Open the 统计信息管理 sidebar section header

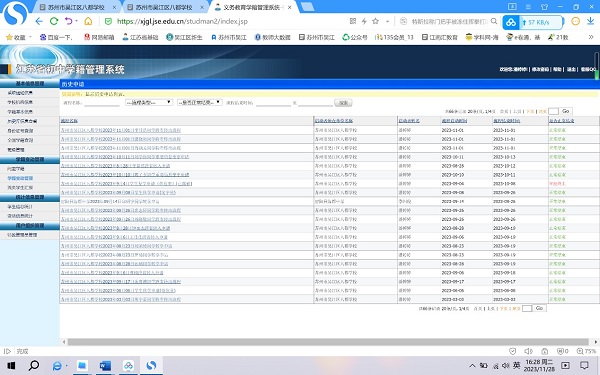(29, 197)
